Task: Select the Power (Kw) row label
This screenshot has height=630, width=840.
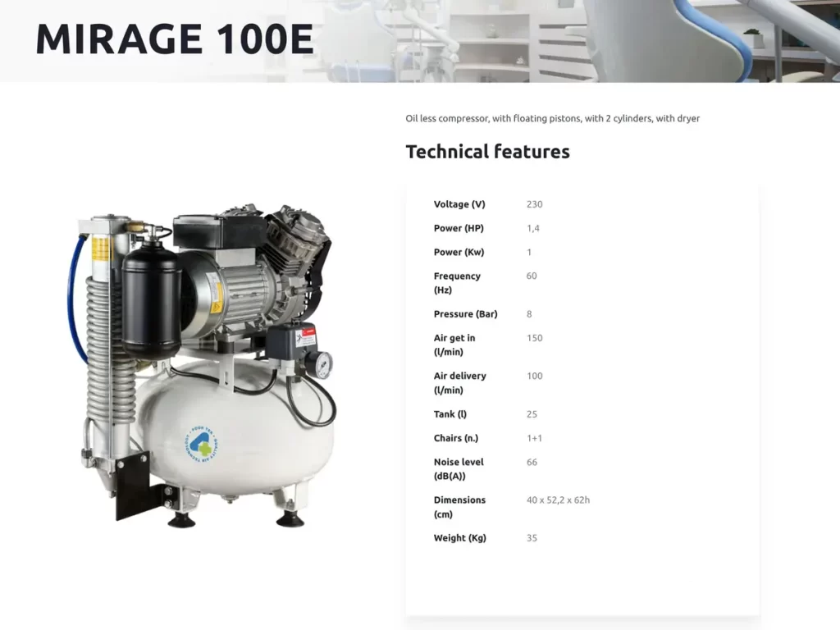Action: [x=459, y=252]
